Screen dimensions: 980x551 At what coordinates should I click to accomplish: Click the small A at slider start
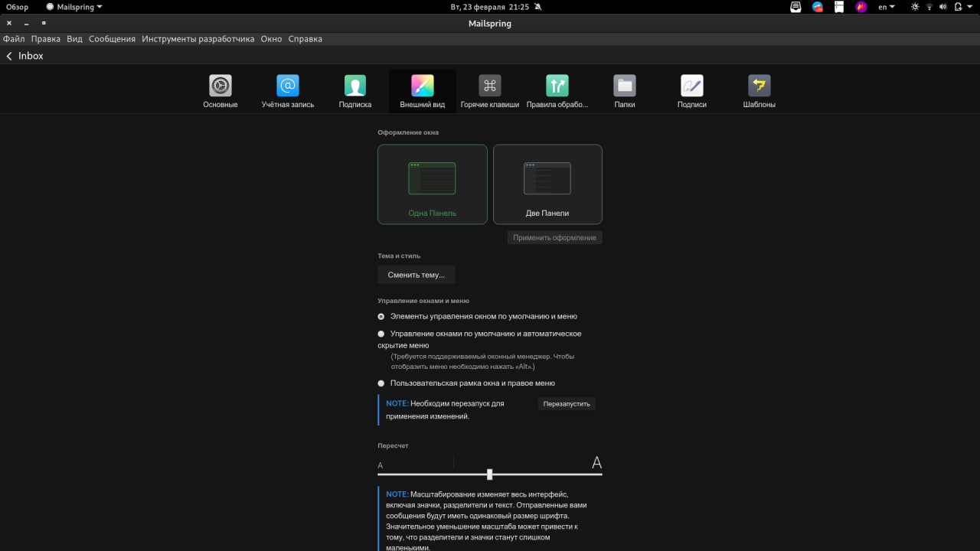point(381,465)
